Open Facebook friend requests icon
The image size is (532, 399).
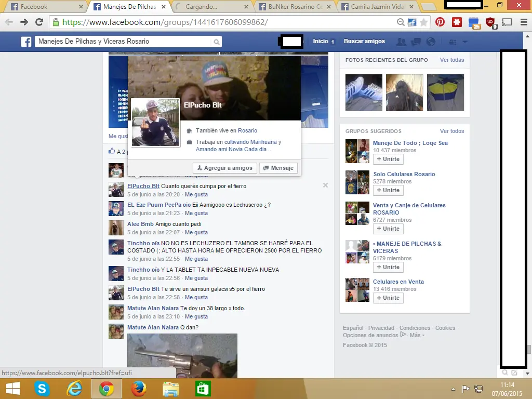click(x=401, y=42)
